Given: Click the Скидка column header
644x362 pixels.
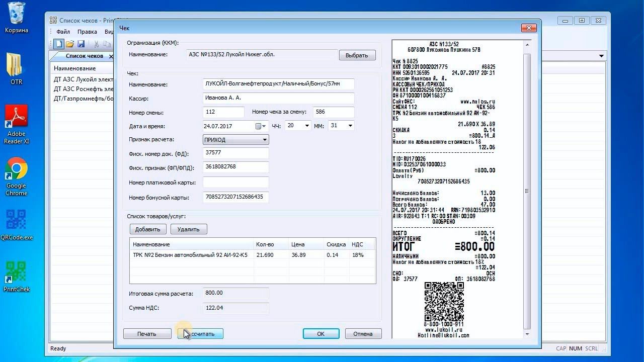Looking at the screenshot, I should (336, 244).
